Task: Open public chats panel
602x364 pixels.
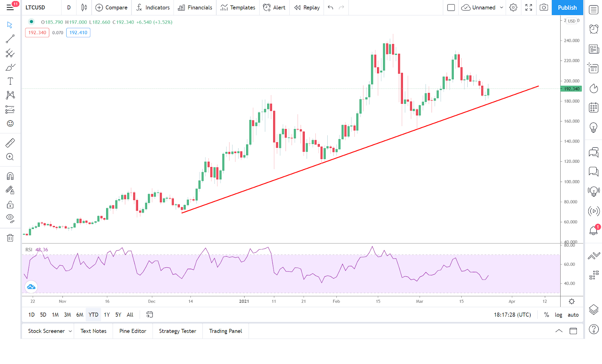Action: pyautogui.click(x=593, y=152)
